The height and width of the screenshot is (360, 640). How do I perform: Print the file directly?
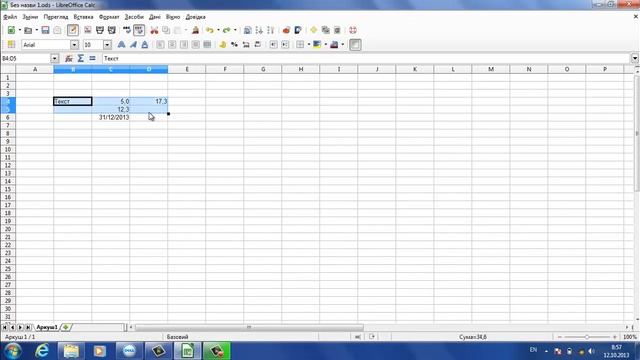point(100,30)
